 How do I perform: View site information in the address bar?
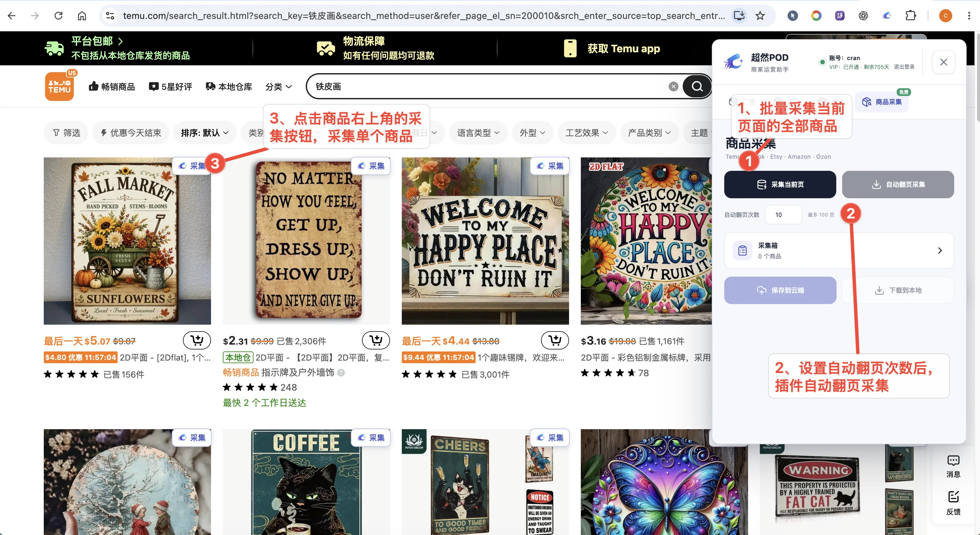click(x=110, y=16)
